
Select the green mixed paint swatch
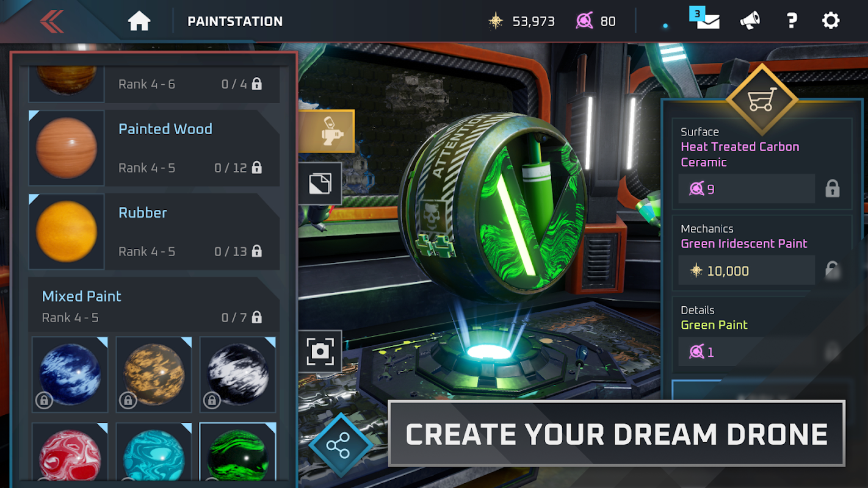(238, 452)
